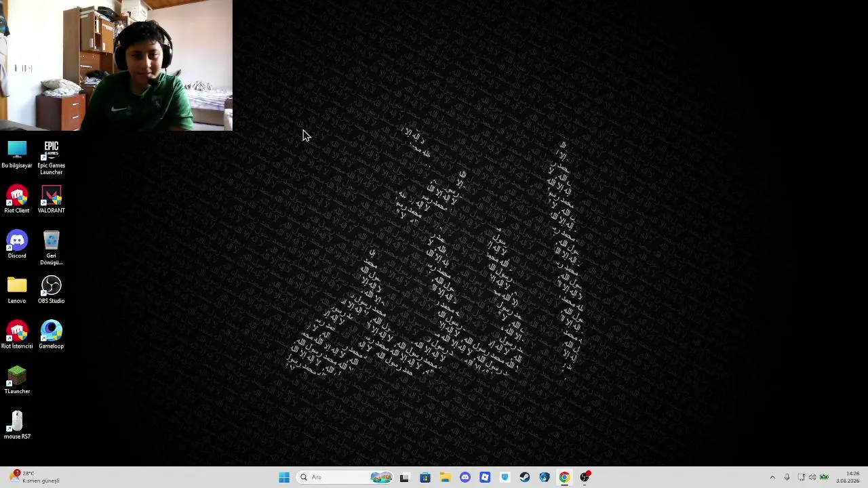This screenshot has width=868, height=488.
Task: Open the Bu bilgisayar desktop icon
Action: click(17, 155)
